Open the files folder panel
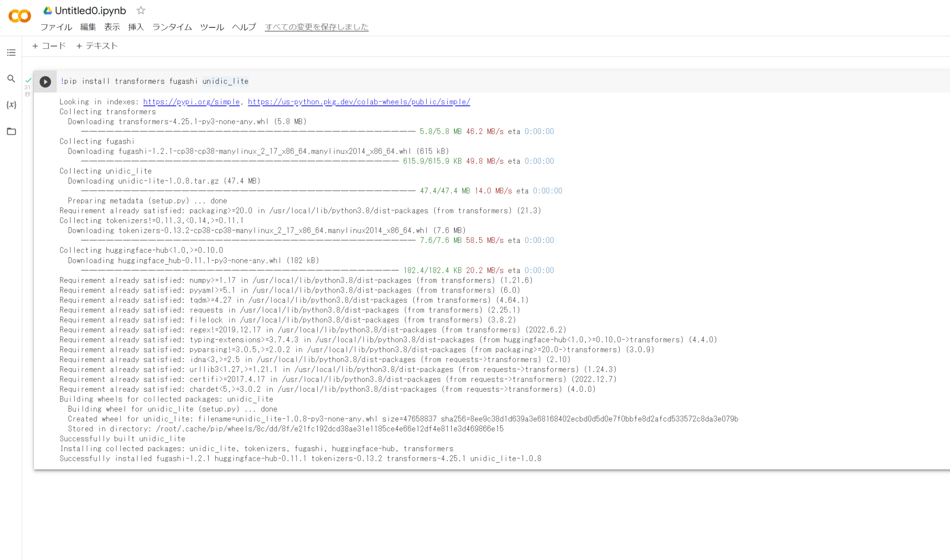Screen dimensions: 950x560 pyautogui.click(x=11, y=132)
